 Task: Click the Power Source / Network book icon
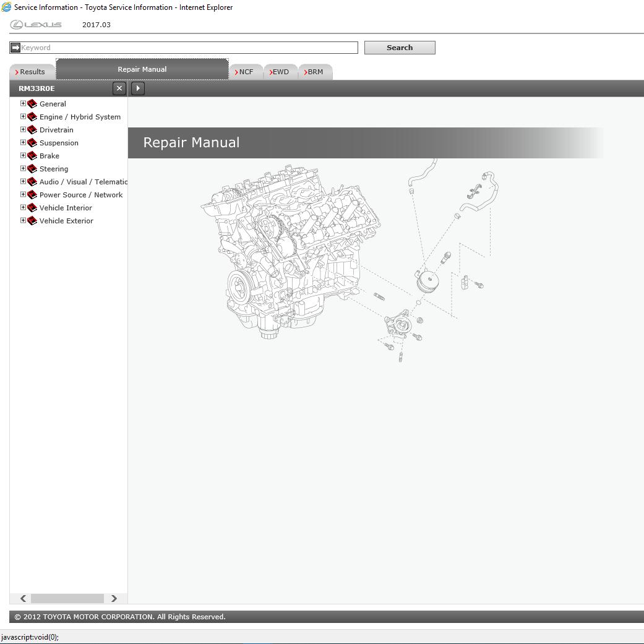[32, 195]
